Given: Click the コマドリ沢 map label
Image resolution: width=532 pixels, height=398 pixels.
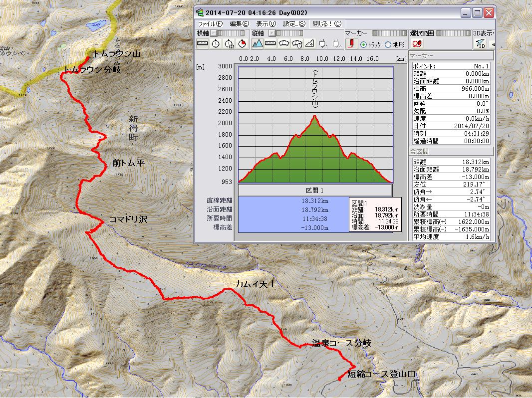Looking at the screenshot, I should point(128,219).
